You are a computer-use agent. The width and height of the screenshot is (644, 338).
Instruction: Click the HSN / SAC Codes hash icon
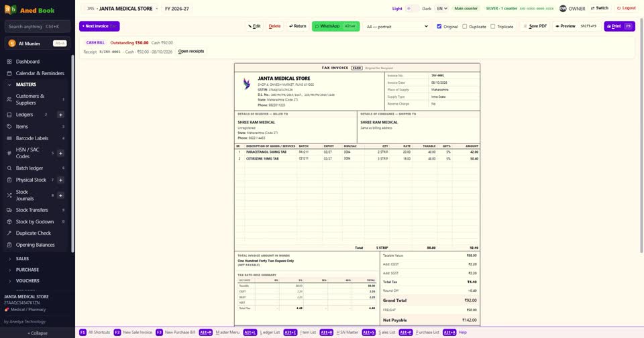pyautogui.click(x=9, y=153)
